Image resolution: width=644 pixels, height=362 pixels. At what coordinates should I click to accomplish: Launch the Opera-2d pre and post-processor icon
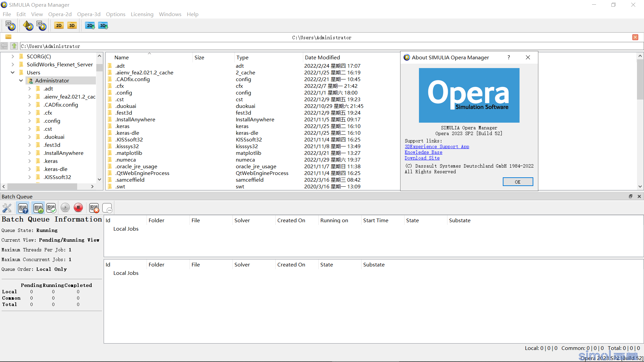[x=10, y=25]
